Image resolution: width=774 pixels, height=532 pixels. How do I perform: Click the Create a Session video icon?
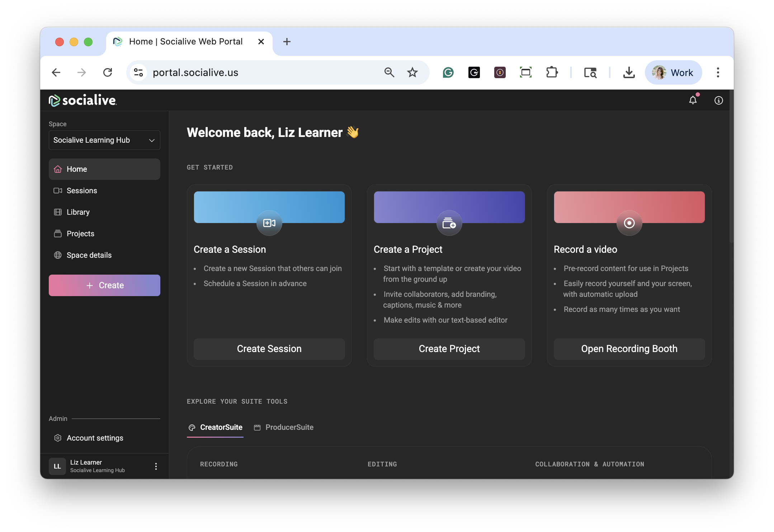[269, 223]
